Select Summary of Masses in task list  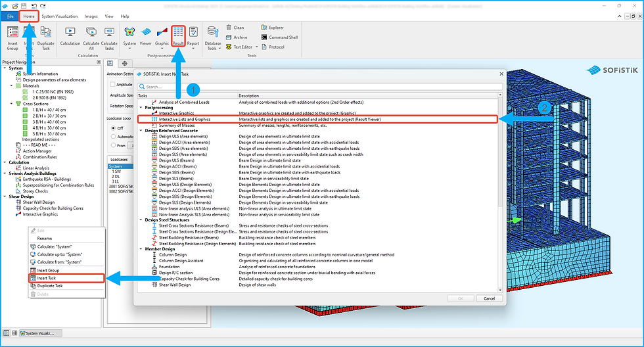[177, 126]
